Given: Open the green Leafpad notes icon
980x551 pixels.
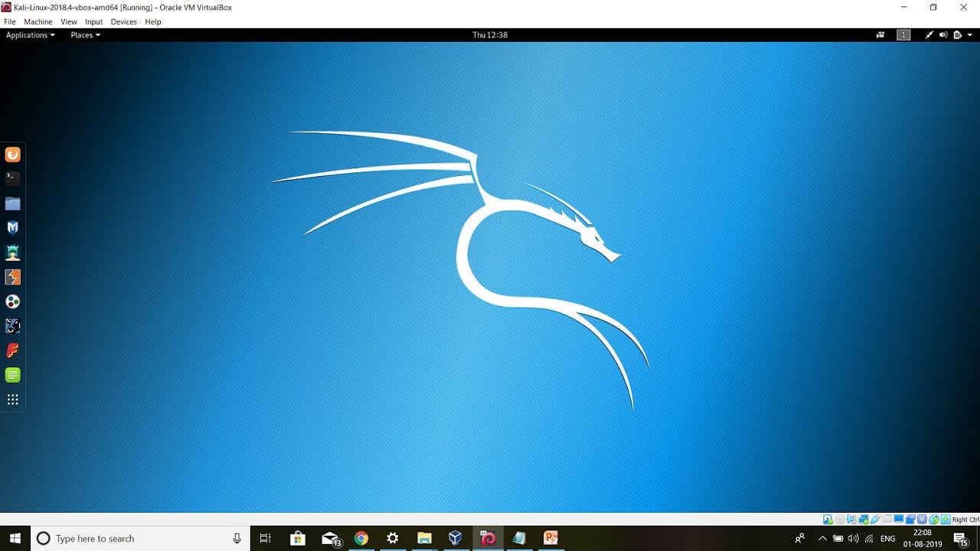Looking at the screenshot, I should tap(12, 375).
